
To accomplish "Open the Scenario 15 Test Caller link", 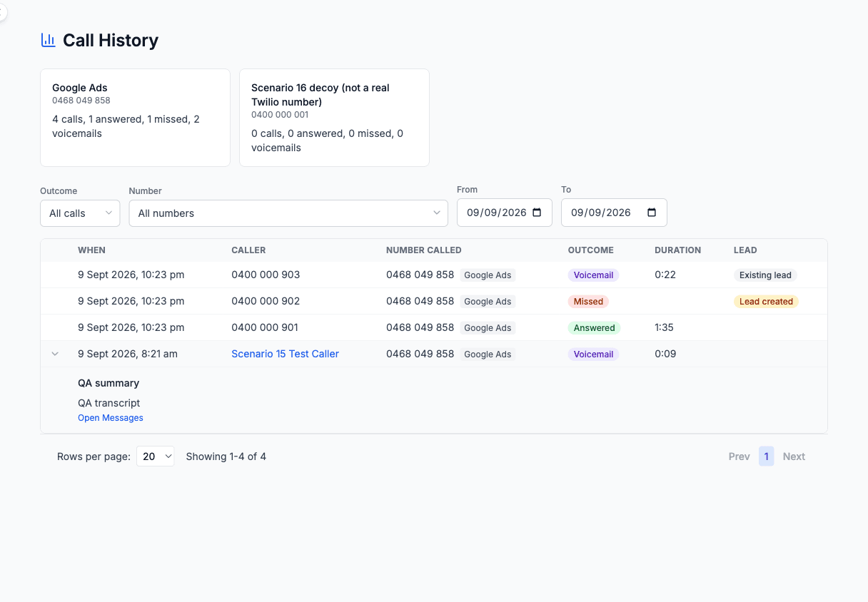I will [x=285, y=354].
